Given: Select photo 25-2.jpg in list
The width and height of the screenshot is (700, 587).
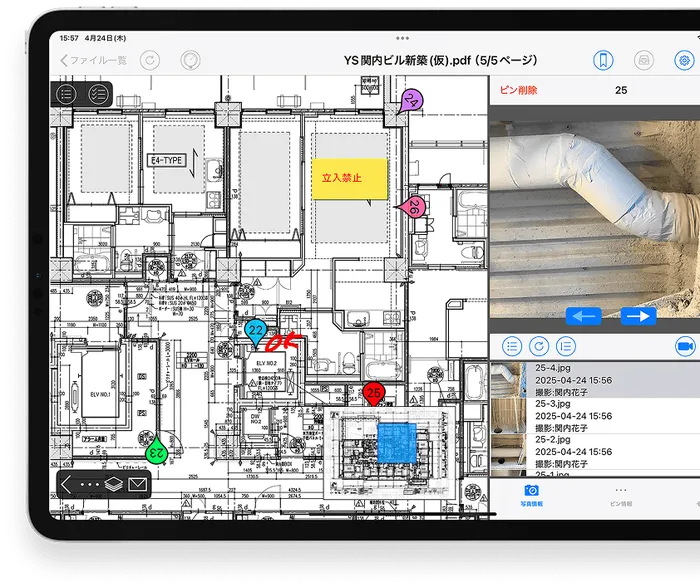Looking at the screenshot, I should tap(595, 451).
